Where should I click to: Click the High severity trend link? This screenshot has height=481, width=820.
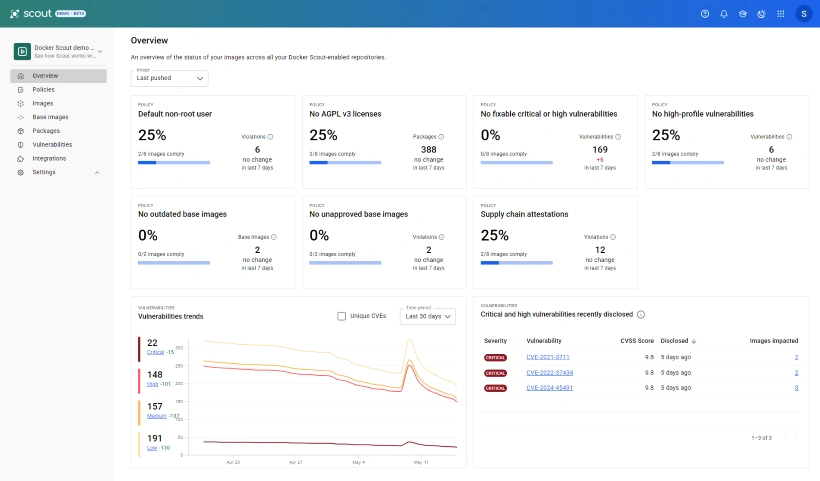[x=153, y=384]
